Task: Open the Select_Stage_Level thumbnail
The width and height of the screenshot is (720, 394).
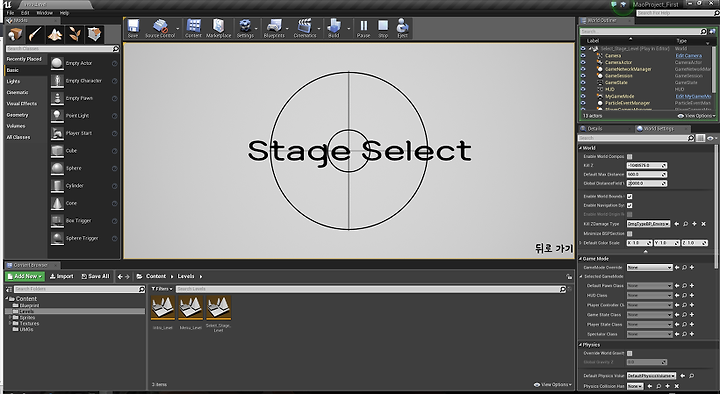Action: (x=219, y=308)
